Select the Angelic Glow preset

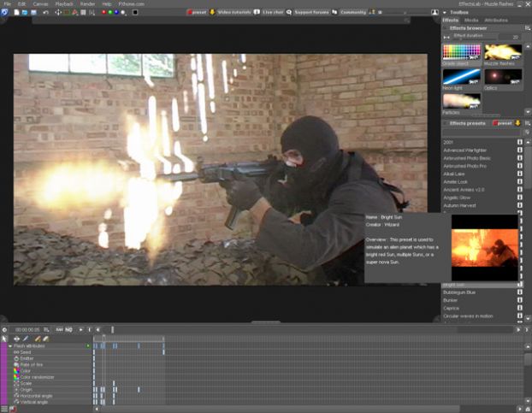point(457,198)
